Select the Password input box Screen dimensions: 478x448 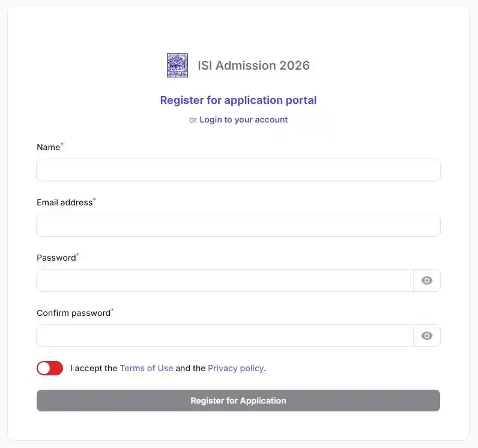pos(225,280)
